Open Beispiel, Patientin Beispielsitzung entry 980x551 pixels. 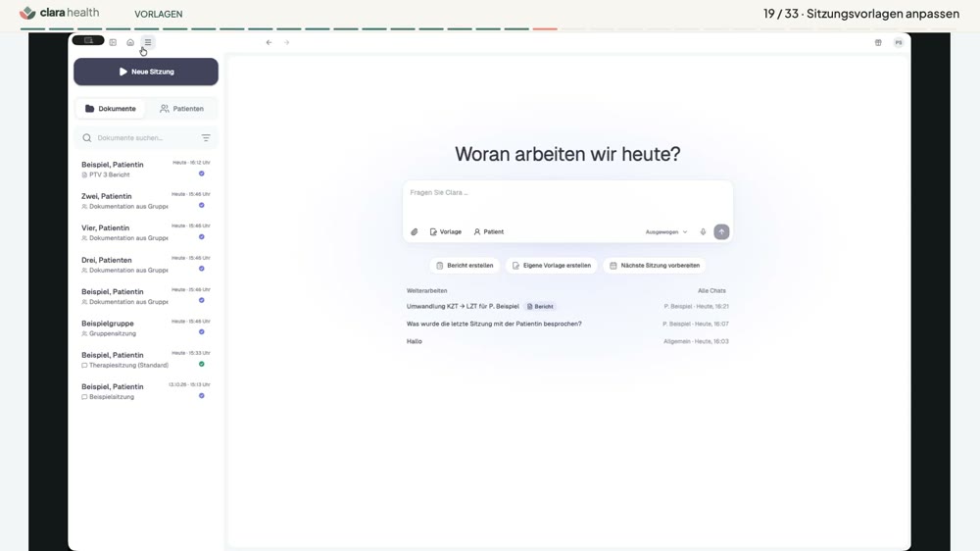pyautogui.click(x=146, y=392)
